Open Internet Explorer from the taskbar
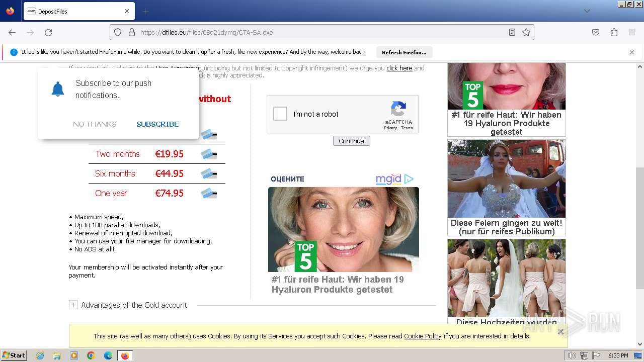The height and width of the screenshot is (362, 644). point(40,355)
